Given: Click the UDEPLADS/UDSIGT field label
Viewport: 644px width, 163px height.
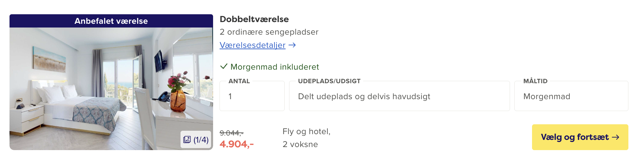Looking at the screenshot, I should click(x=329, y=81).
